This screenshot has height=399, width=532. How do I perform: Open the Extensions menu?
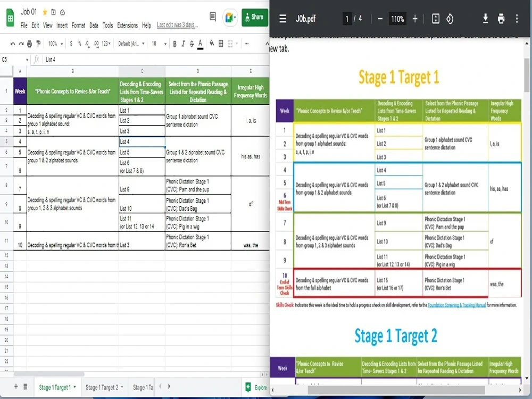coord(127,25)
